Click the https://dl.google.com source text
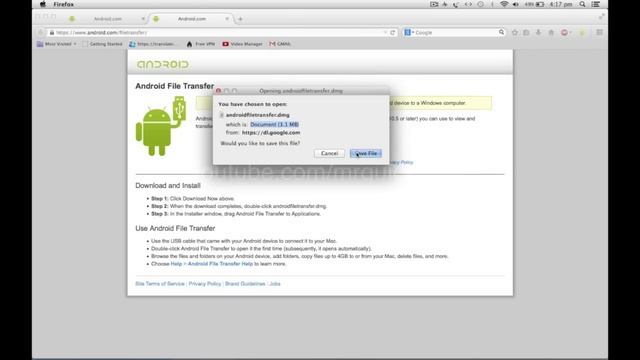This screenshot has height=360, width=640. (271, 133)
